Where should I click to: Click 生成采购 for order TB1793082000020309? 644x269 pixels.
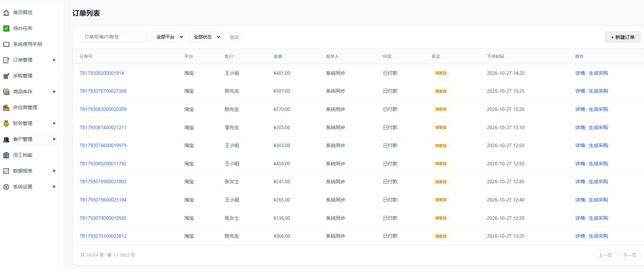coord(598,109)
